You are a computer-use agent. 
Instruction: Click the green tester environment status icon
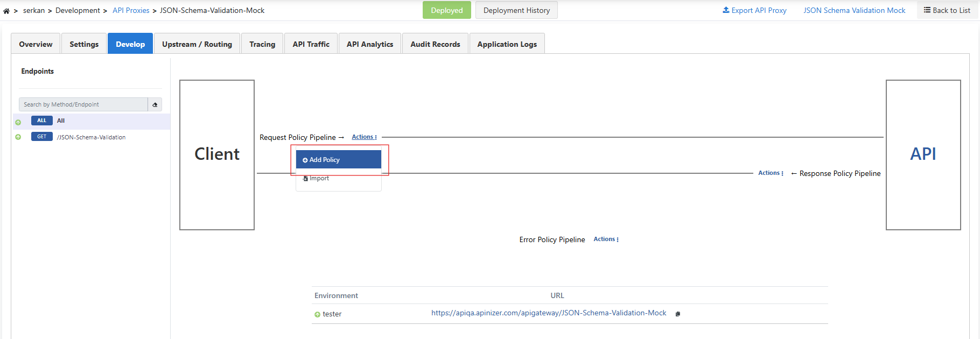317,314
